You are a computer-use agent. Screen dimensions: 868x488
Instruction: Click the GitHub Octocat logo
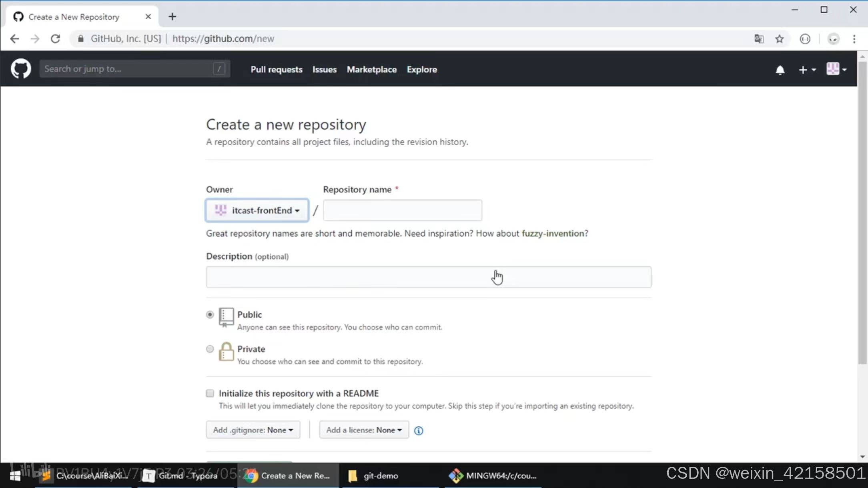[21, 69]
